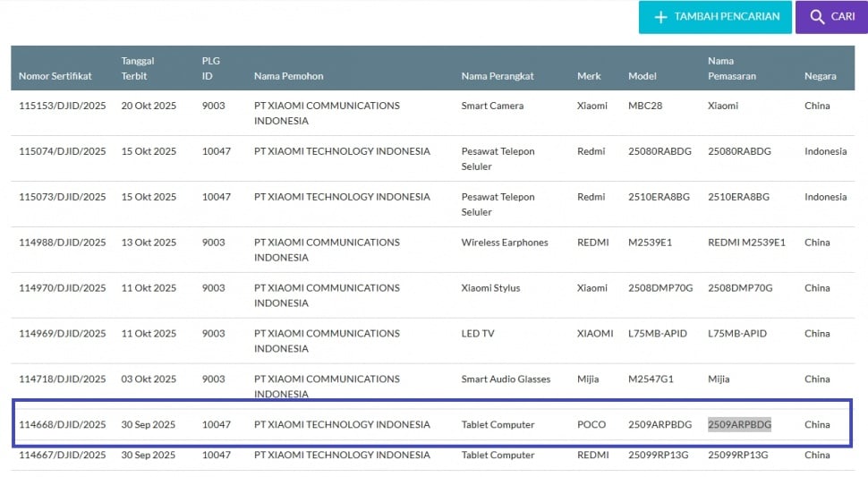Screen dimensions: 868x477
Task: Click the Nama Pemohon column header
Action: (288, 76)
